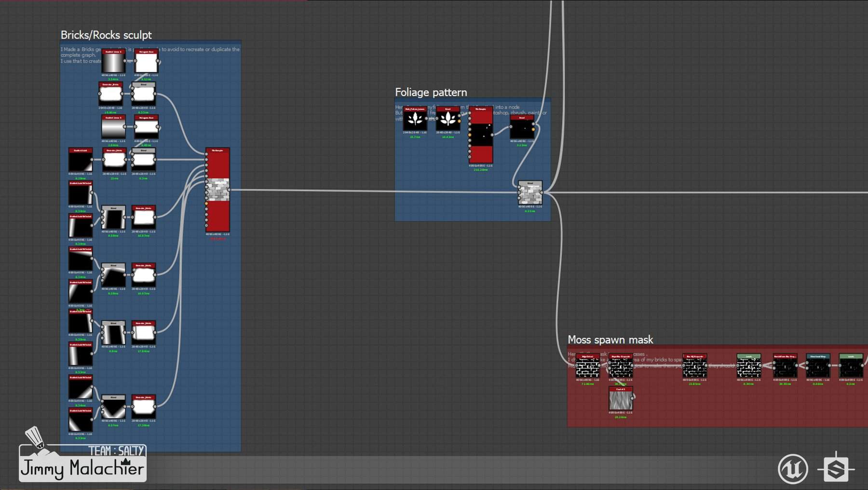Click the Unreal Engine logo icon
Screen dimensions: 868x490
point(793,468)
